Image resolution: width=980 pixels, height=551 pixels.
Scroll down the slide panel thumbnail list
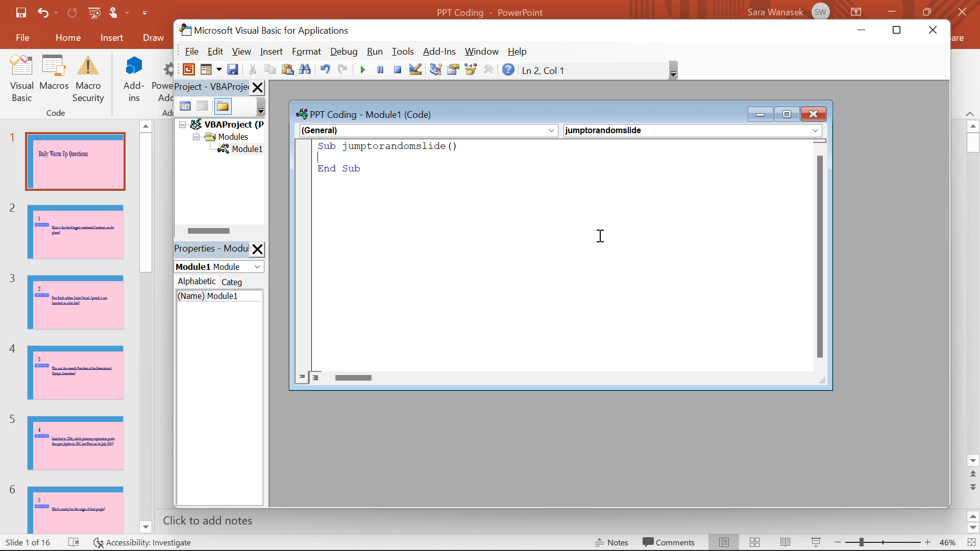click(x=146, y=528)
